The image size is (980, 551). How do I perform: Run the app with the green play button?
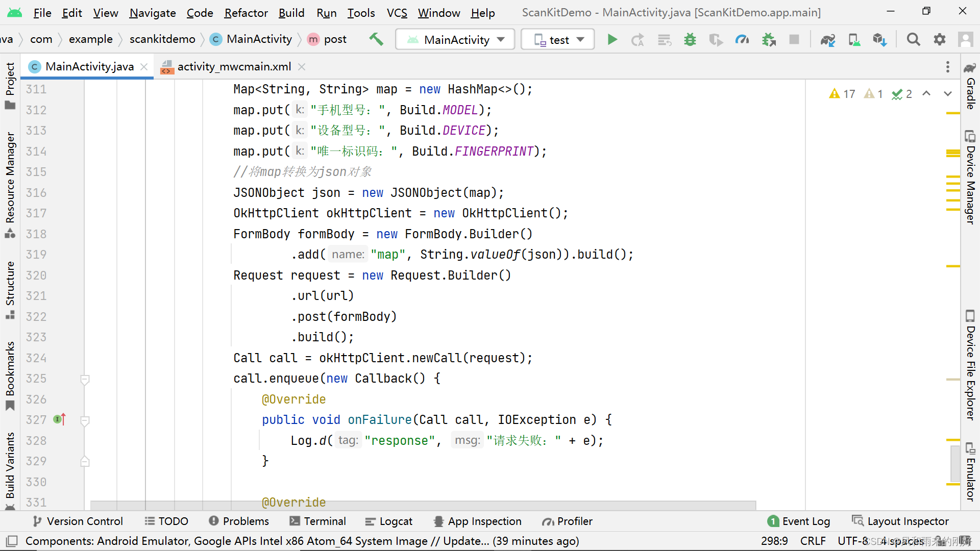612,39
